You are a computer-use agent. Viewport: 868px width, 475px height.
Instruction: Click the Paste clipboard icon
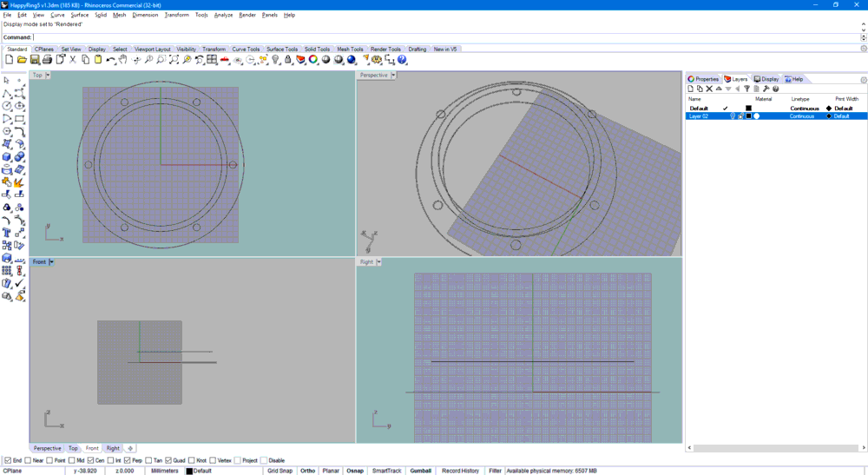coord(98,59)
